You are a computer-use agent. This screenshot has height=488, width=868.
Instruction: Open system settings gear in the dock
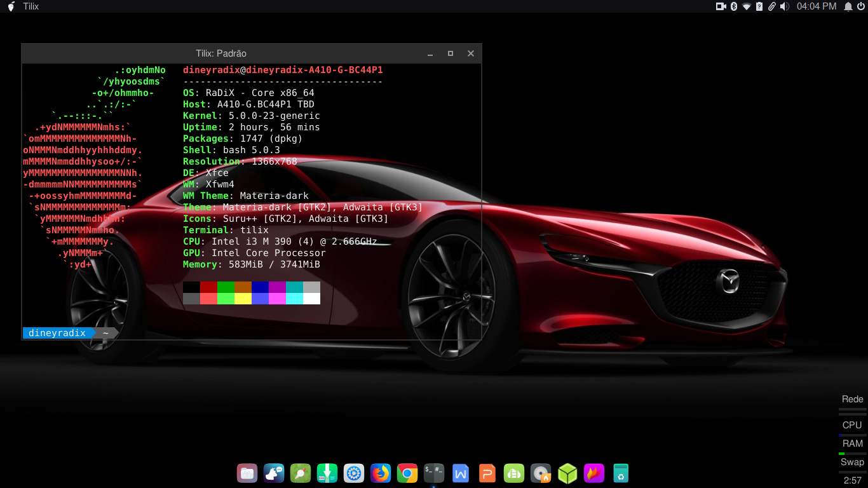(x=354, y=473)
